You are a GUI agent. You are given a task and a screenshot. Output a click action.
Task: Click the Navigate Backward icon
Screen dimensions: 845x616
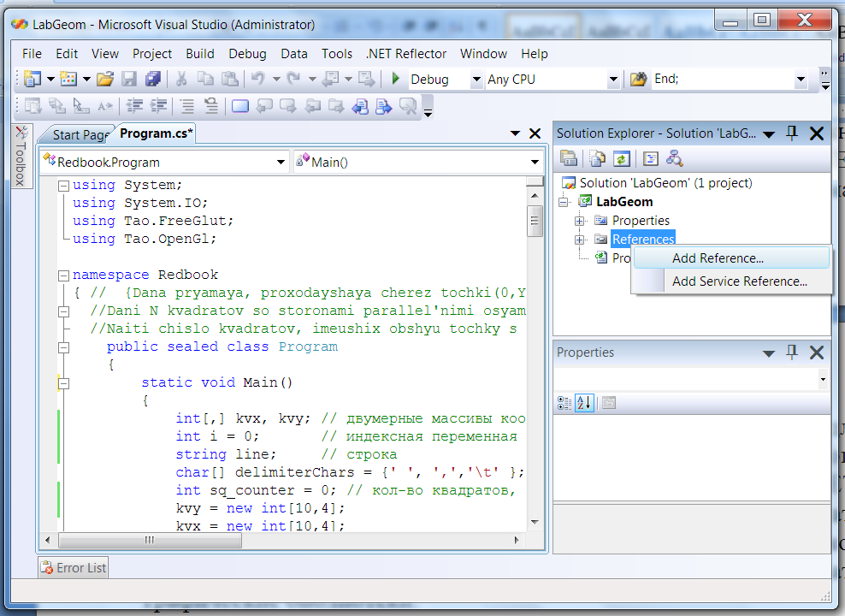click(x=330, y=80)
